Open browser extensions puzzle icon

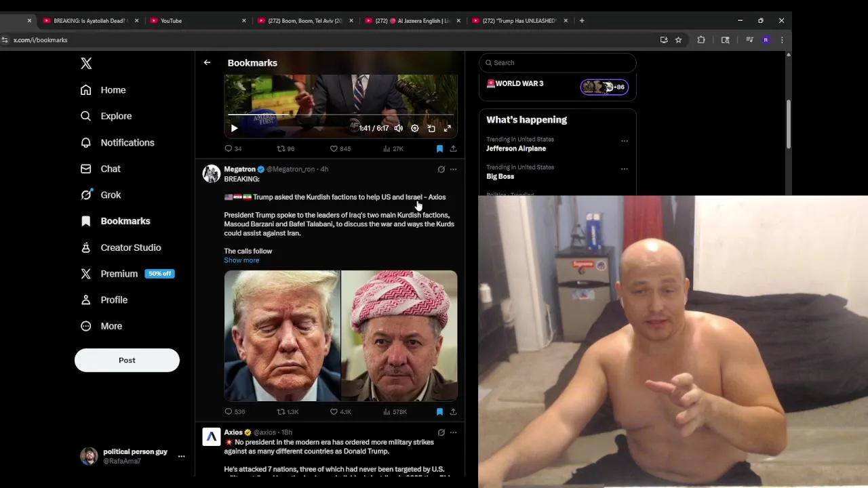point(701,40)
